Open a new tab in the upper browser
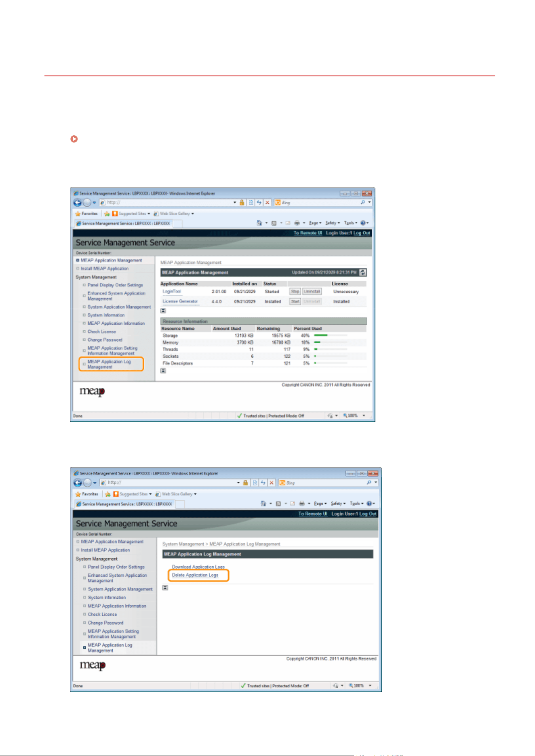Image resolution: width=535 pixels, height=756 pixels. click(177, 223)
